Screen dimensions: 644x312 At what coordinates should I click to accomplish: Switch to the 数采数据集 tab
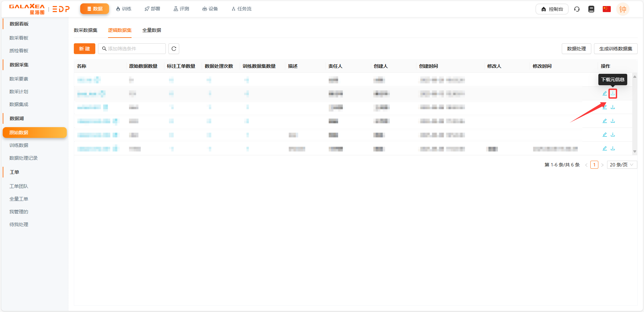pyautogui.click(x=86, y=30)
